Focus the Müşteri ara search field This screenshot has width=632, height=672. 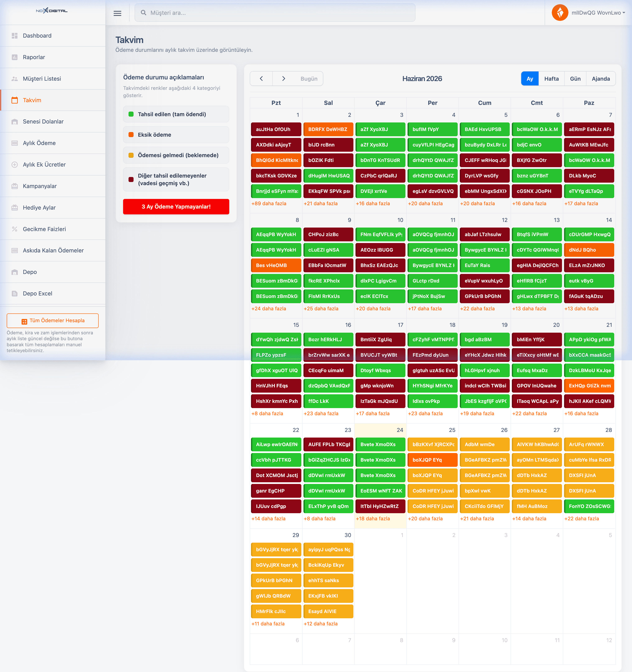[275, 13]
